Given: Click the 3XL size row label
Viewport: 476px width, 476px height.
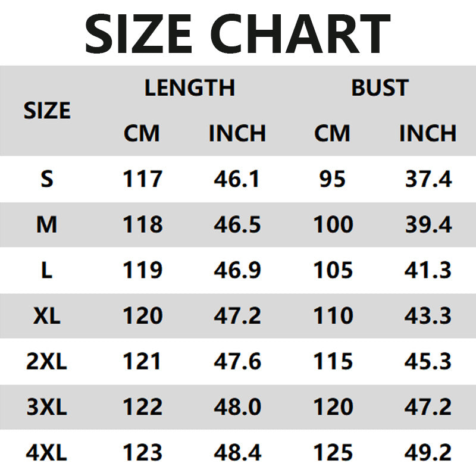Looking at the screenshot, I should tap(47, 408).
